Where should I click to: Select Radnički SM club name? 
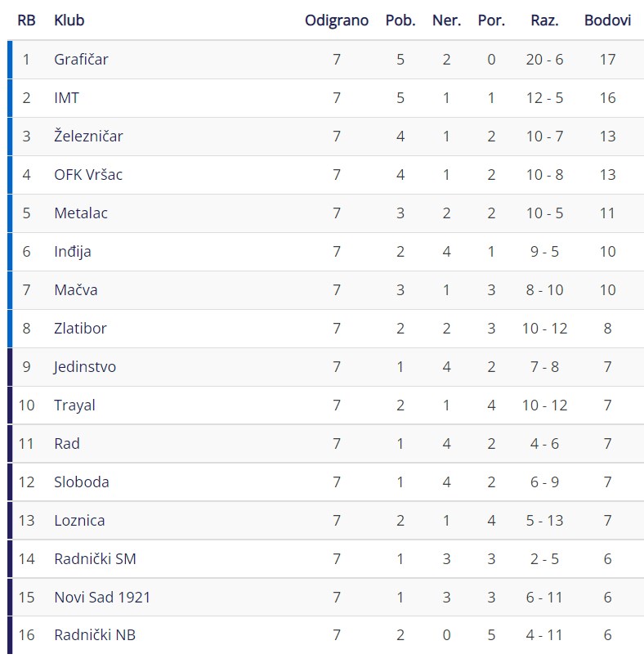(95, 559)
